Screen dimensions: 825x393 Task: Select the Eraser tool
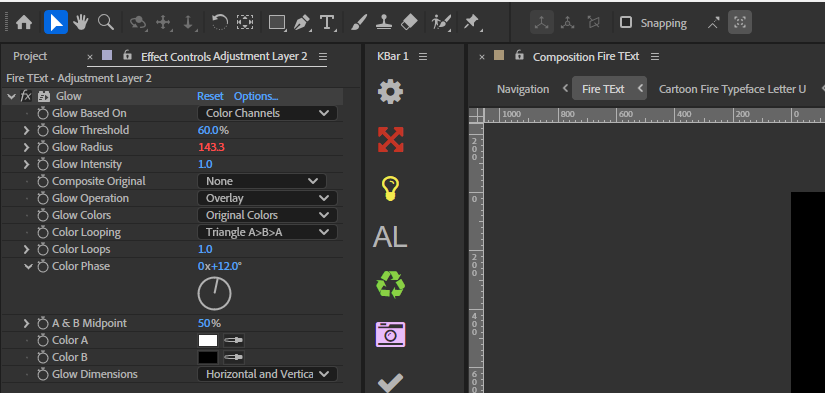[409, 23]
